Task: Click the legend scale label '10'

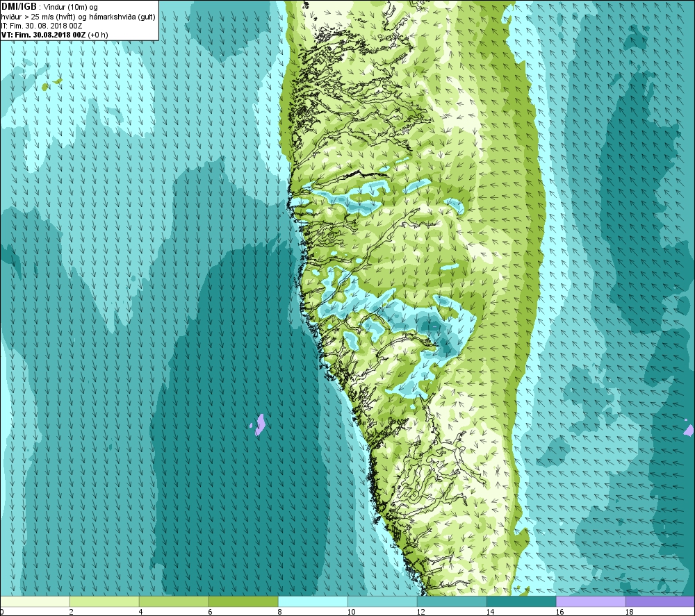Action: point(351,612)
